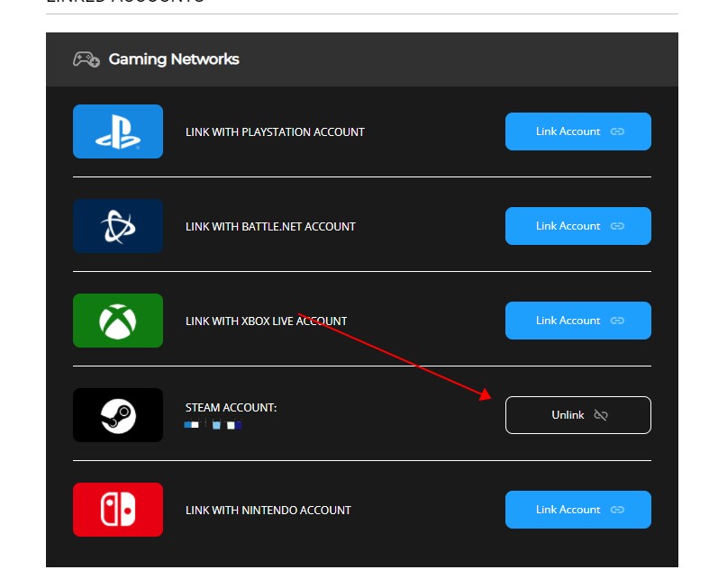Link the PlayStation account
709x588 pixels.
pyautogui.click(x=577, y=131)
